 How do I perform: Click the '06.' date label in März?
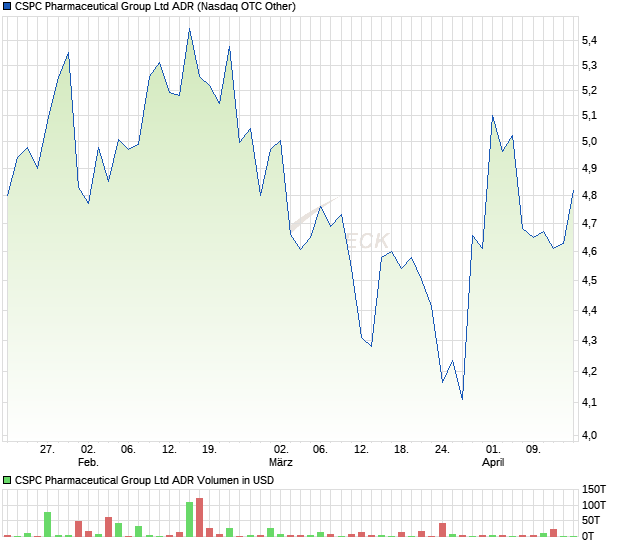(x=320, y=450)
